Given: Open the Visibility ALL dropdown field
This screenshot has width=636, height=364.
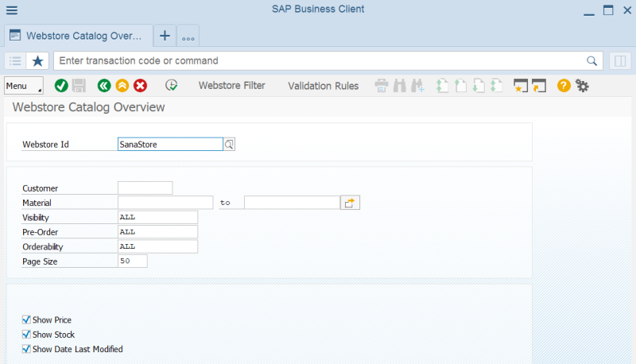Looking at the screenshot, I should click(x=157, y=217).
